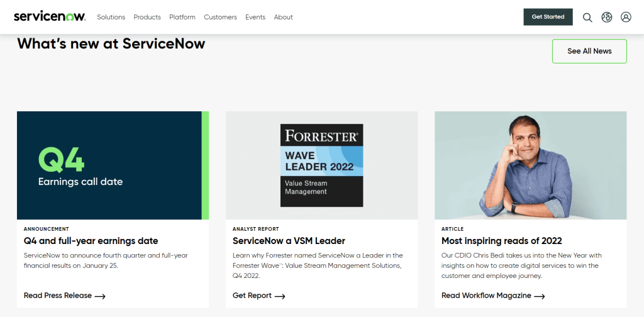Screen dimensions: 644x317
Task: Click the Forrester Wave description text
Action: tap(318, 265)
